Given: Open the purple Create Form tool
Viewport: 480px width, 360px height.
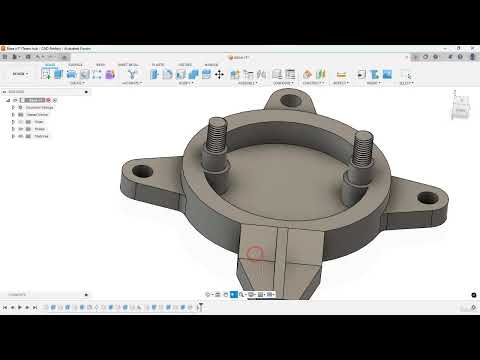Looking at the screenshot, I should [x=110, y=74].
